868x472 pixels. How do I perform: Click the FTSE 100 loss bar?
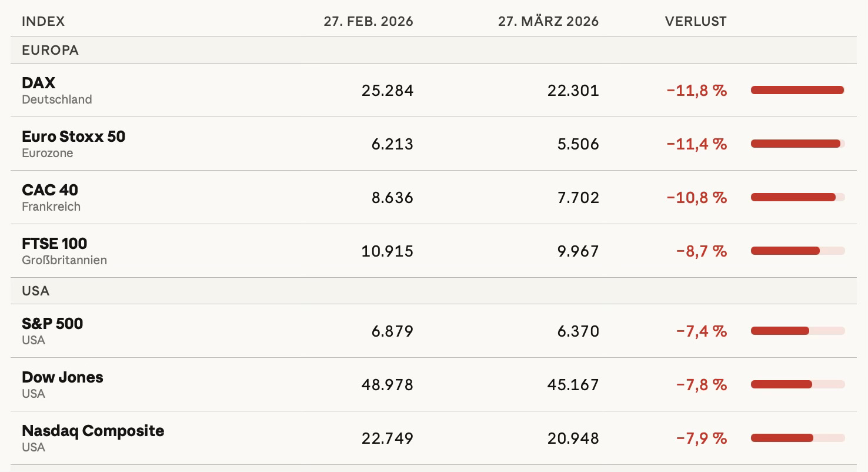pos(785,251)
